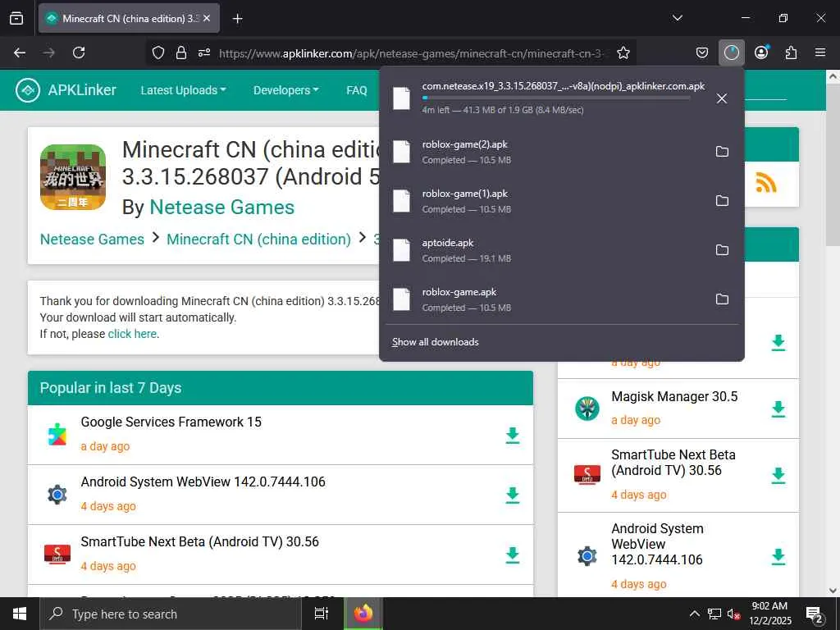Screen dimensions: 840x630
Task: Click the com.netease.x19 download progress bar
Action: [x=556, y=98]
